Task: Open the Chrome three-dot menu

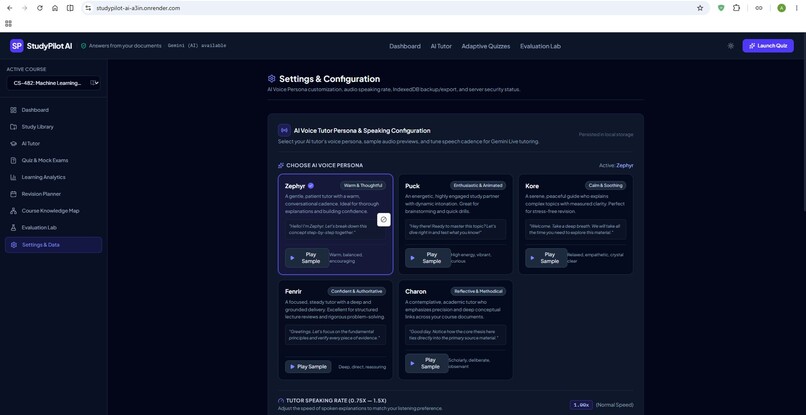Action: click(796, 8)
